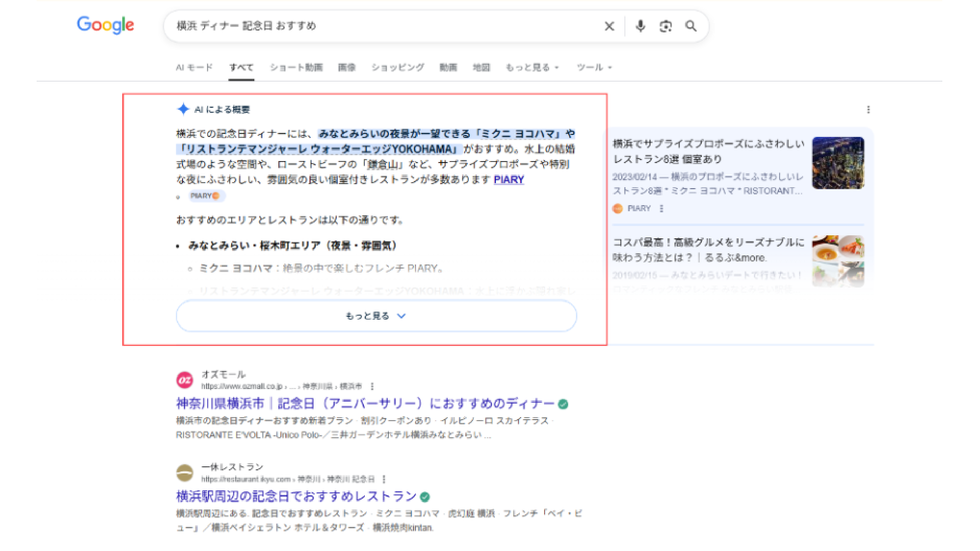Image resolution: width=980 pixels, height=551 pixels.
Task: Select the ショート動画 tab
Action: point(296,67)
